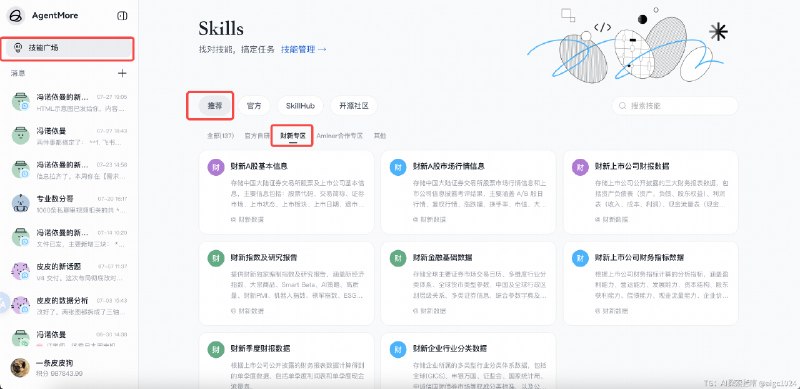Click the AgentMore logo icon
The height and width of the screenshot is (389, 800).
pos(16,16)
